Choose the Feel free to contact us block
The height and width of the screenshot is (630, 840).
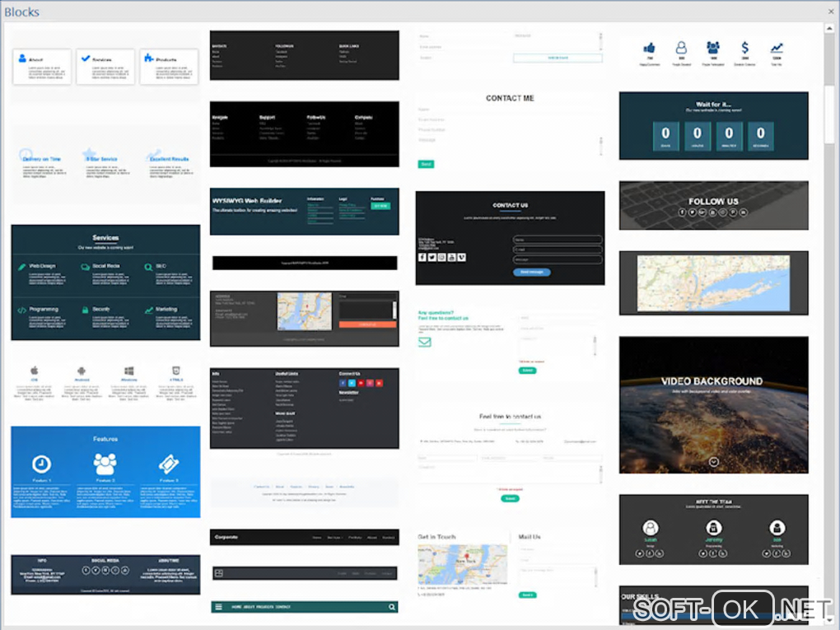coord(510,458)
